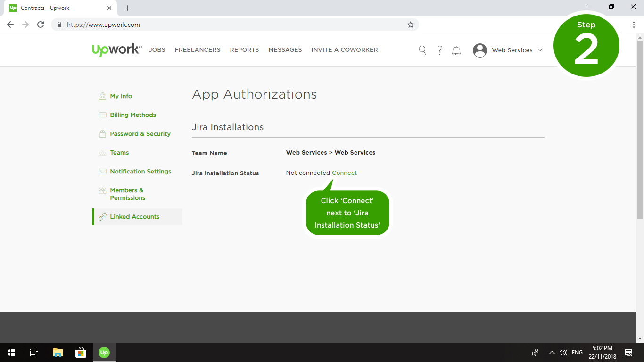
Task: Open Billing Methods settings
Action: coord(132,115)
